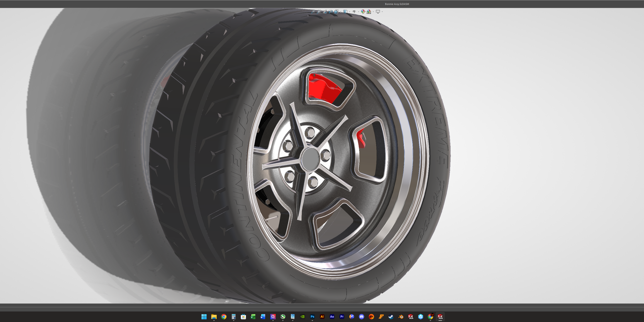Click the Display Style icon
This screenshot has width=644, height=322.
pyautogui.click(x=345, y=12)
